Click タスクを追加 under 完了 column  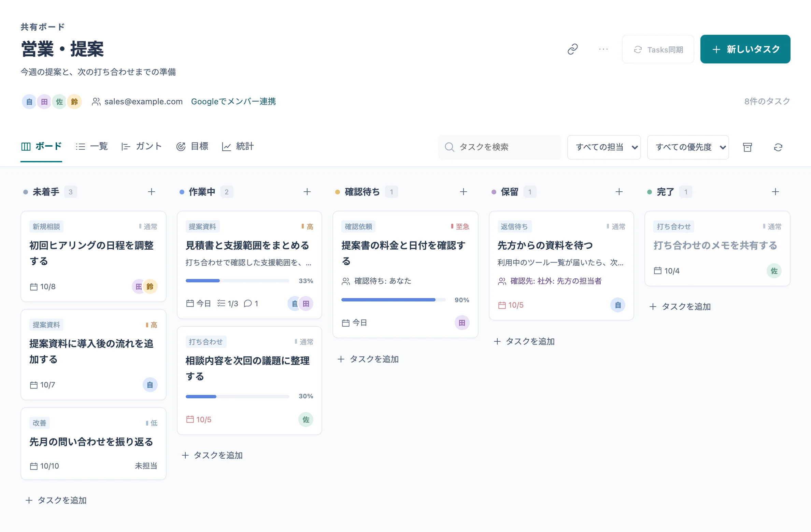click(680, 307)
